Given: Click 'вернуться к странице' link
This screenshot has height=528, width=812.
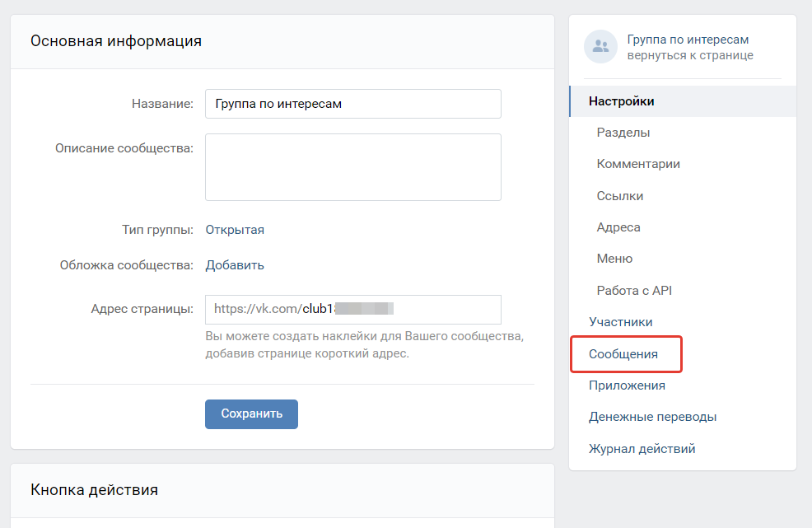Looking at the screenshot, I should tap(689, 55).
